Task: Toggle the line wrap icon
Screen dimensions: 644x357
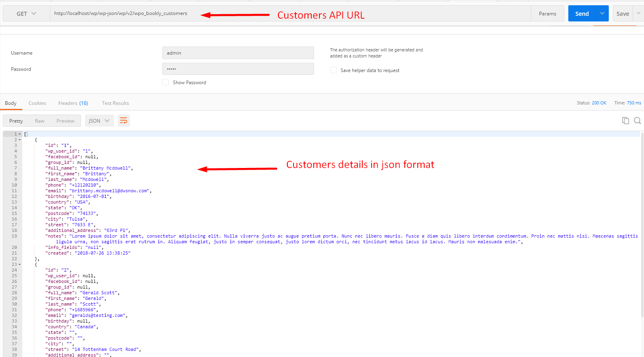Action: [124, 121]
